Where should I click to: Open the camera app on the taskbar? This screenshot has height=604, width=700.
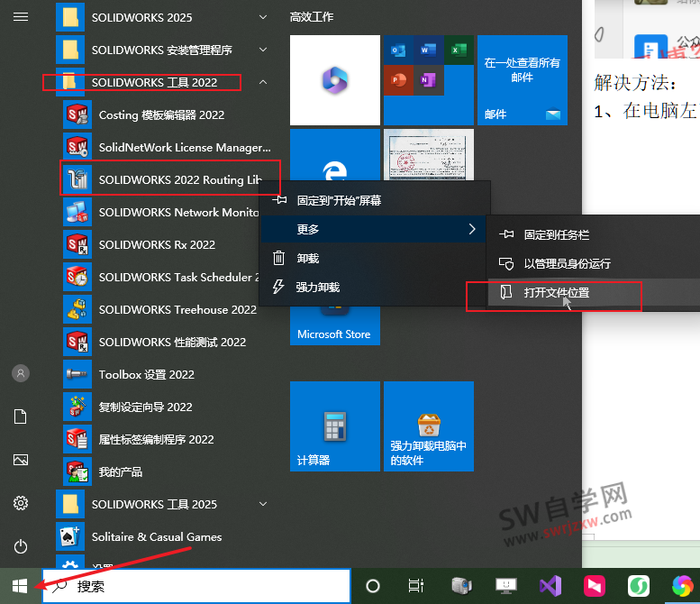461,586
